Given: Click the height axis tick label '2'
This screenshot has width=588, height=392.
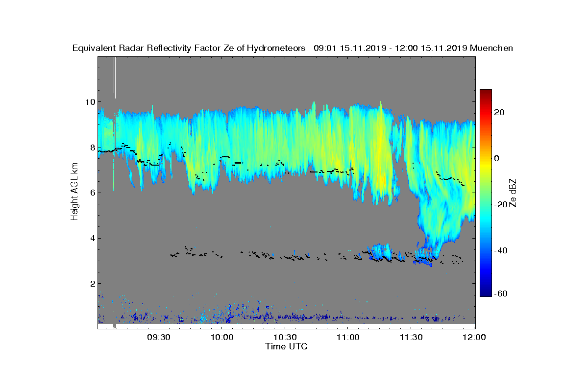Looking at the screenshot, I should click(x=92, y=283).
